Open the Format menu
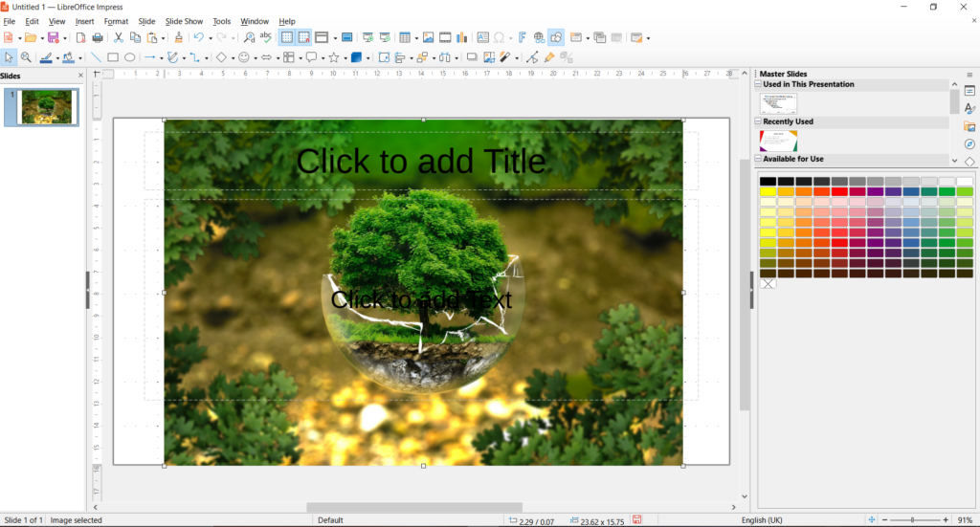 116,21
